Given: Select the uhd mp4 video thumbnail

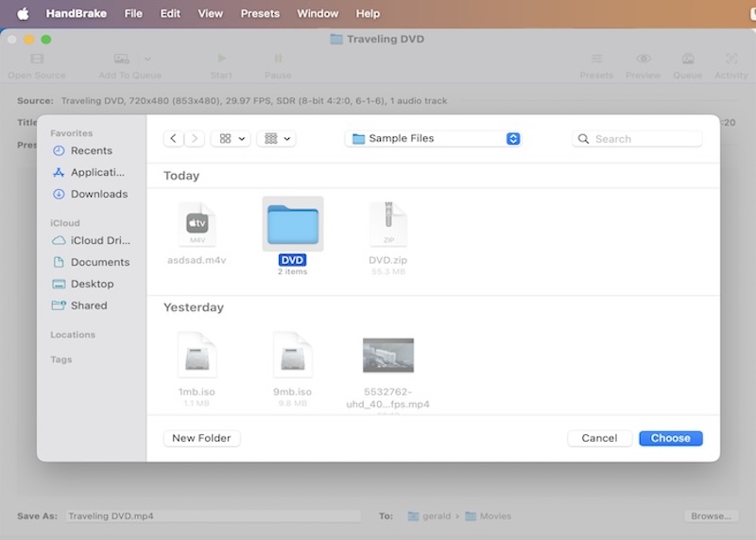Looking at the screenshot, I should [x=387, y=356].
